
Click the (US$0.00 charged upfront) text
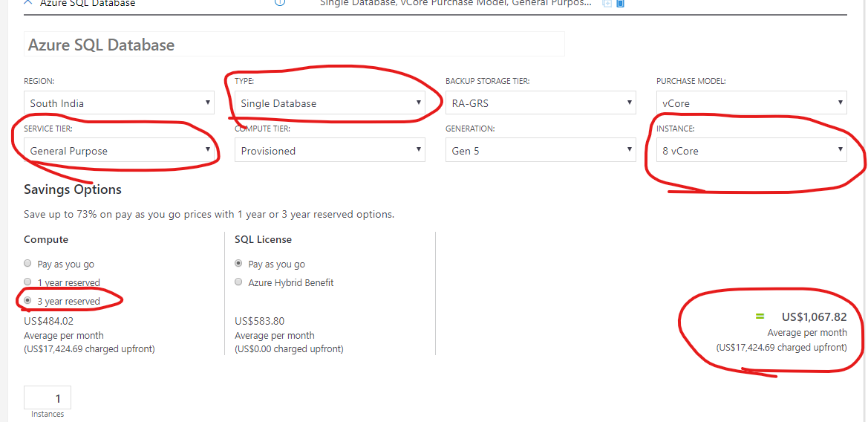coord(289,349)
